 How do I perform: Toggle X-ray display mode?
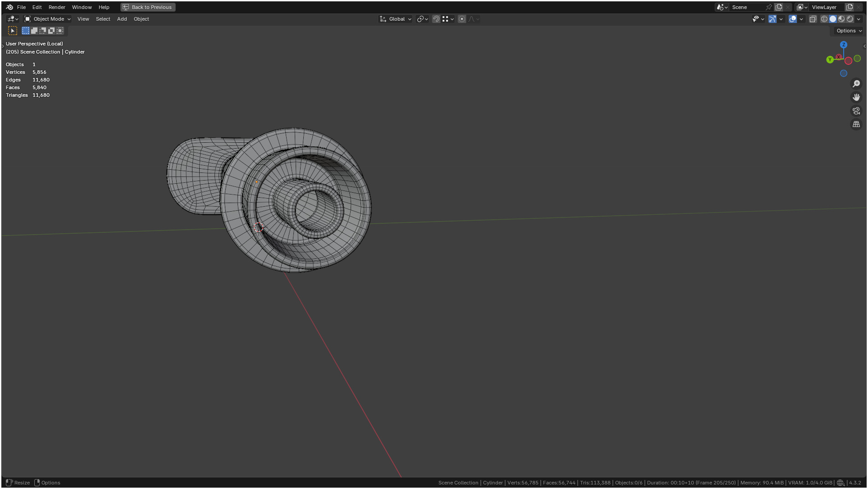[813, 19]
